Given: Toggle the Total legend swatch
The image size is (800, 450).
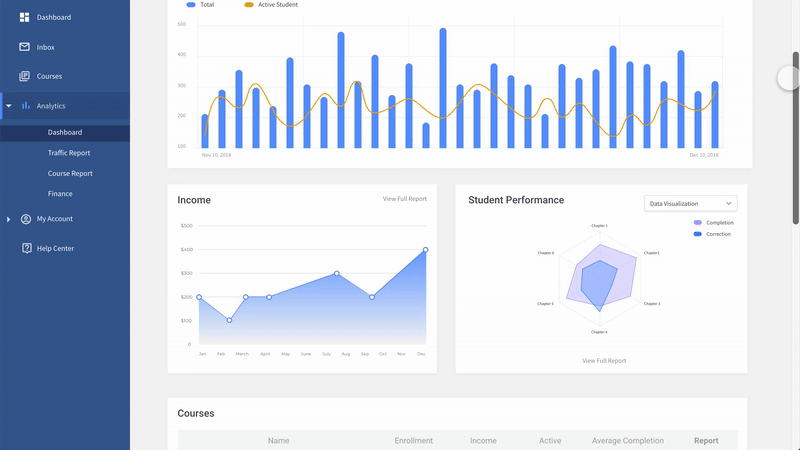Looking at the screenshot, I should tap(191, 5).
